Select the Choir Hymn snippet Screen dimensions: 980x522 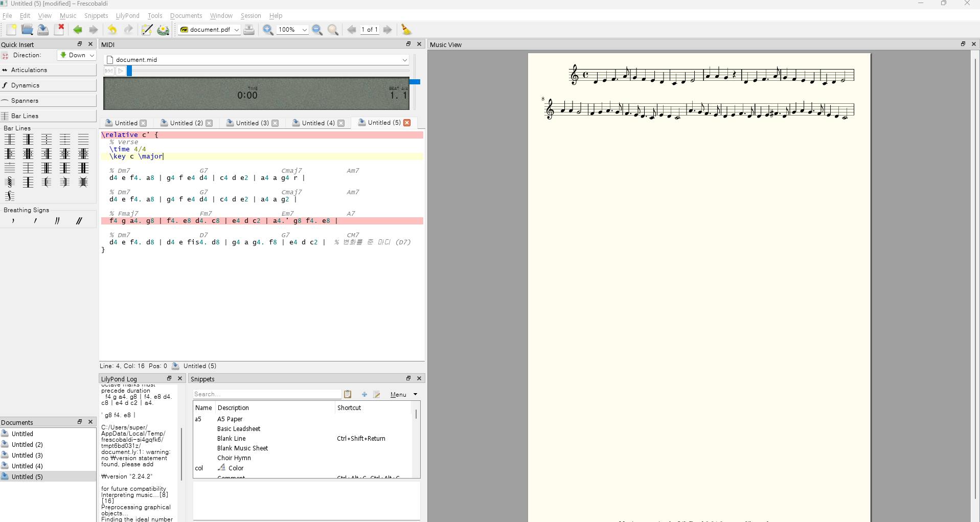234,458
